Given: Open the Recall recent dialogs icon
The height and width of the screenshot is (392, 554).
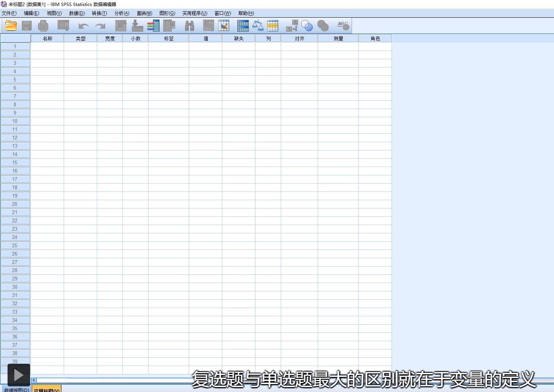Looking at the screenshot, I should [63, 26].
